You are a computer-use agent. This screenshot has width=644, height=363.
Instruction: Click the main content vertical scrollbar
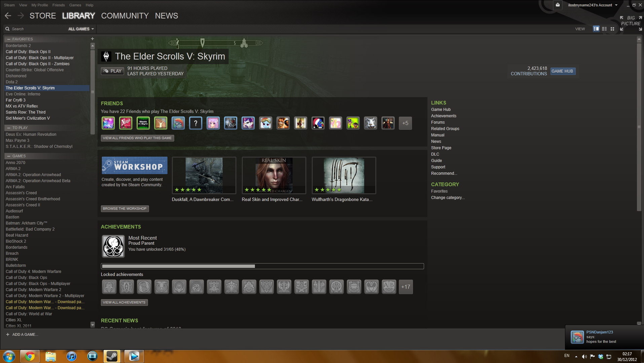639,128
